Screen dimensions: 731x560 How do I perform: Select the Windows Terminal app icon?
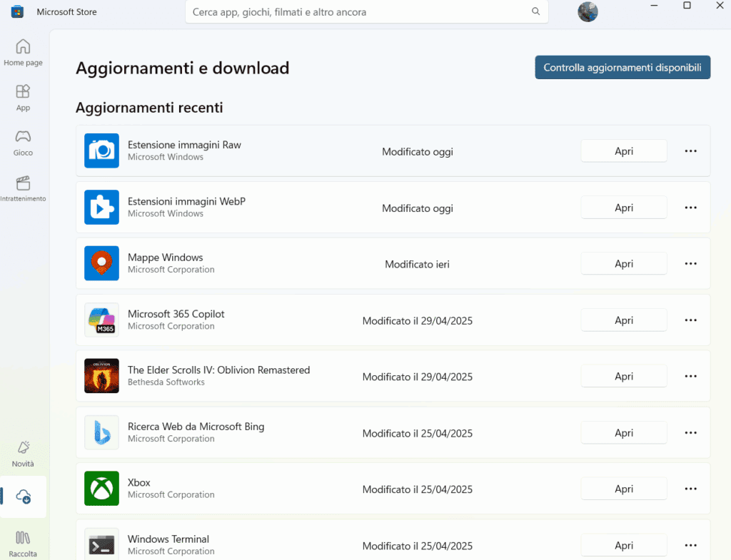point(101,544)
